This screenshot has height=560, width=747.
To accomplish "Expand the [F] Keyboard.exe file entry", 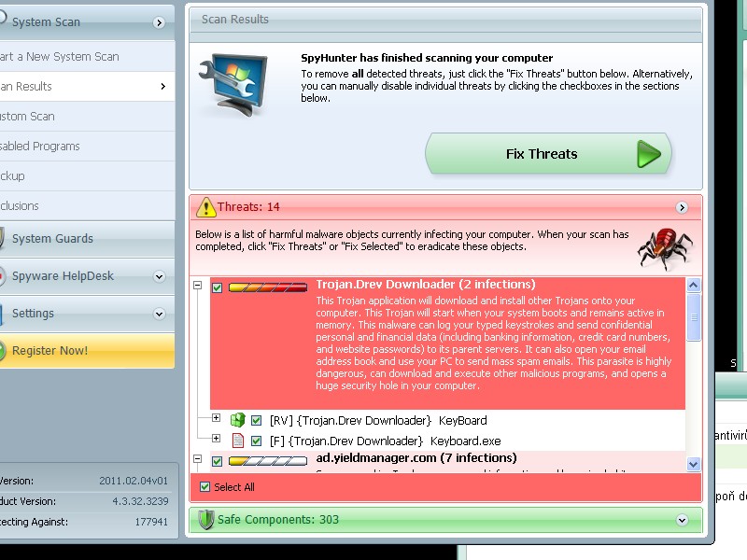I will pyautogui.click(x=216, y=438).
